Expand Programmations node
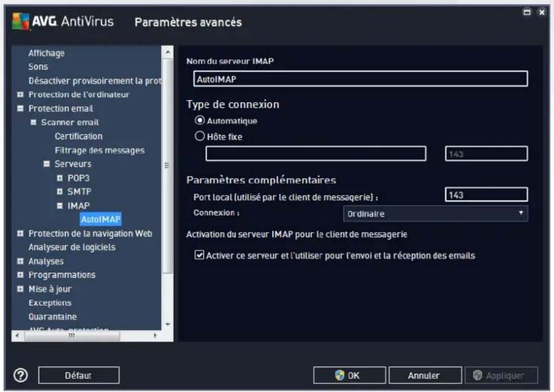Viewport: 554px width, 392px height. (21, 275)
